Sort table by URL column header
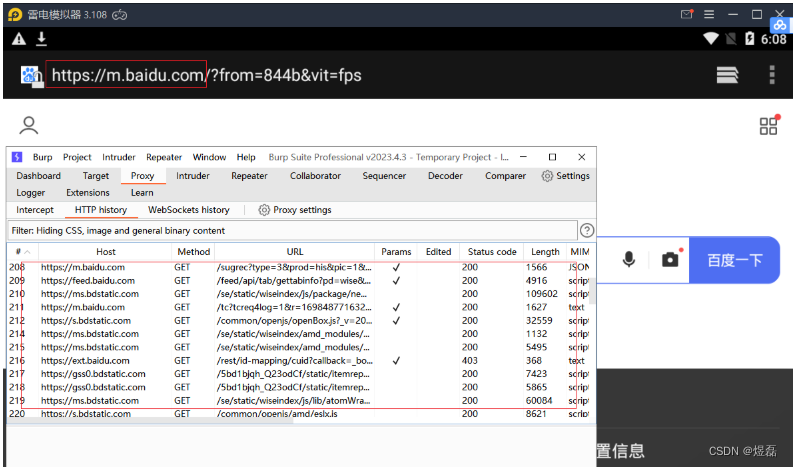Screen dimensions: 793x467 coord(295,251)
